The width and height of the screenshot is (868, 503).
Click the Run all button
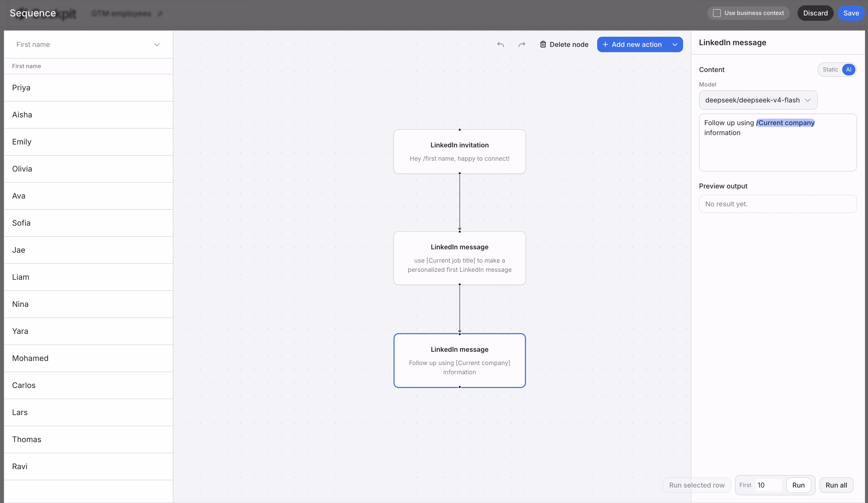point(836,485)
